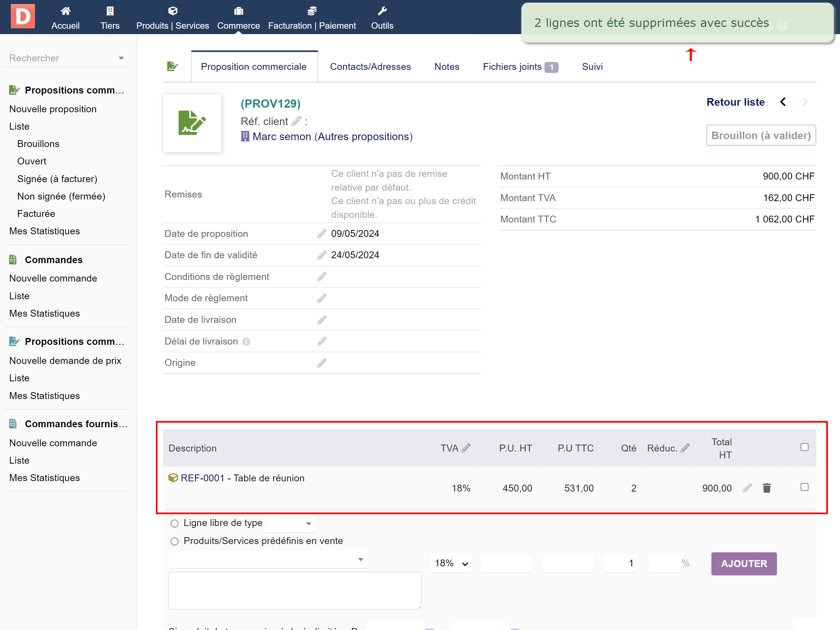Click the TVA column edit pencil

(466, 448)
